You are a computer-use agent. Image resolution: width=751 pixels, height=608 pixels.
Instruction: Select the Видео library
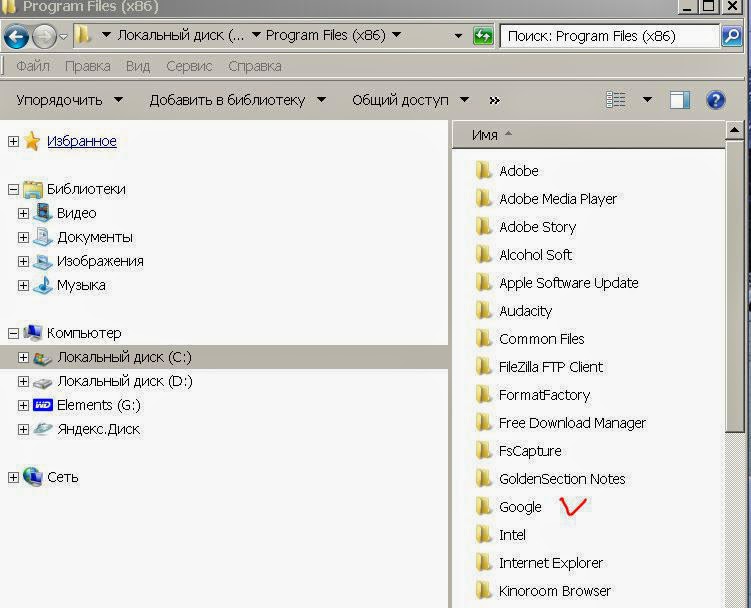[x=77, y=213]
